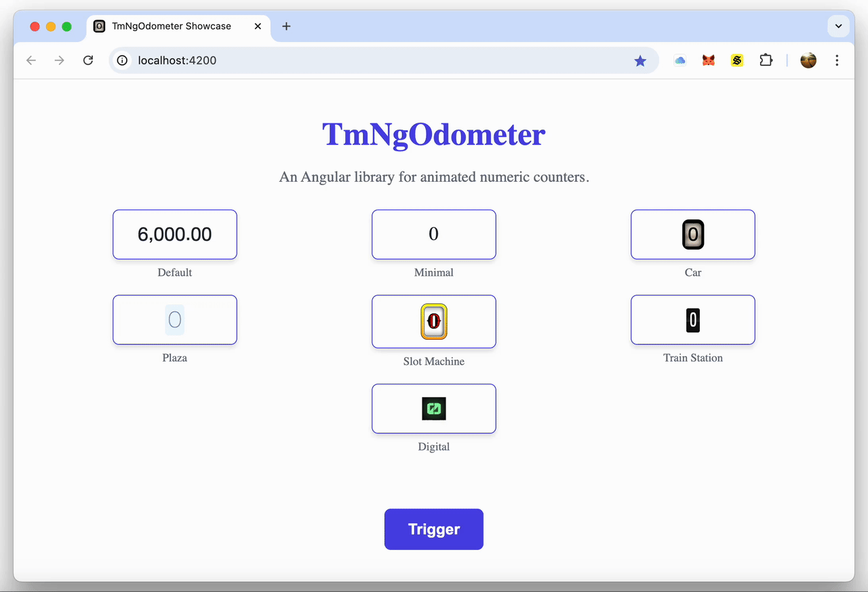Click the 'Default' label text

click(175, 273)
